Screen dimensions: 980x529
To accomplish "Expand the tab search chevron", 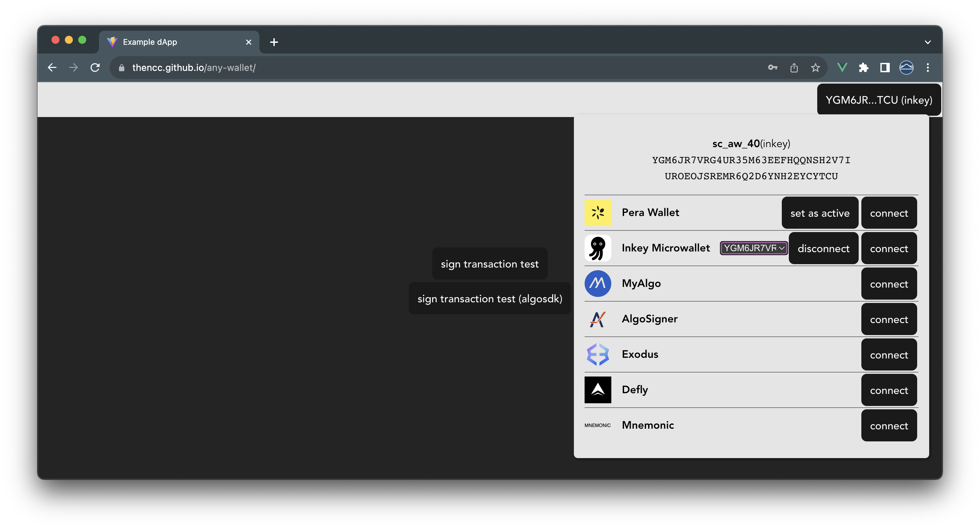I will tap(928, 42).
